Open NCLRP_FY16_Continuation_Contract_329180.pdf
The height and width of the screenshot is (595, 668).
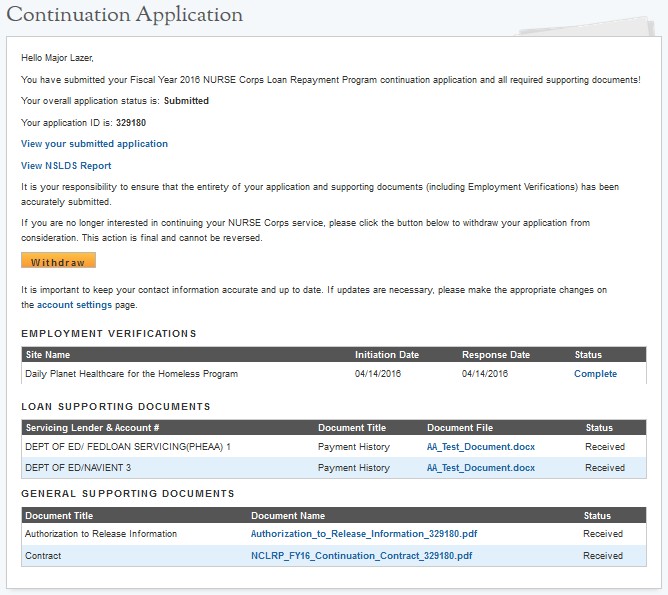point(361,556)
